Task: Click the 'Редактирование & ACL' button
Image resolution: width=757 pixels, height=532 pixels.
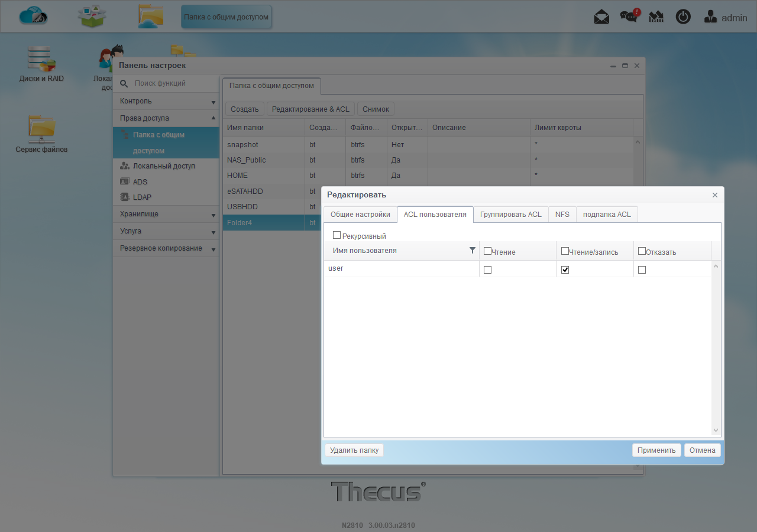Action: pos(310,109)
